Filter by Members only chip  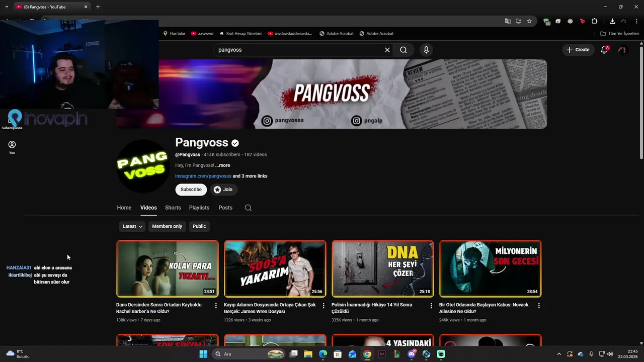pyautogui.click(x=167, y=226)
